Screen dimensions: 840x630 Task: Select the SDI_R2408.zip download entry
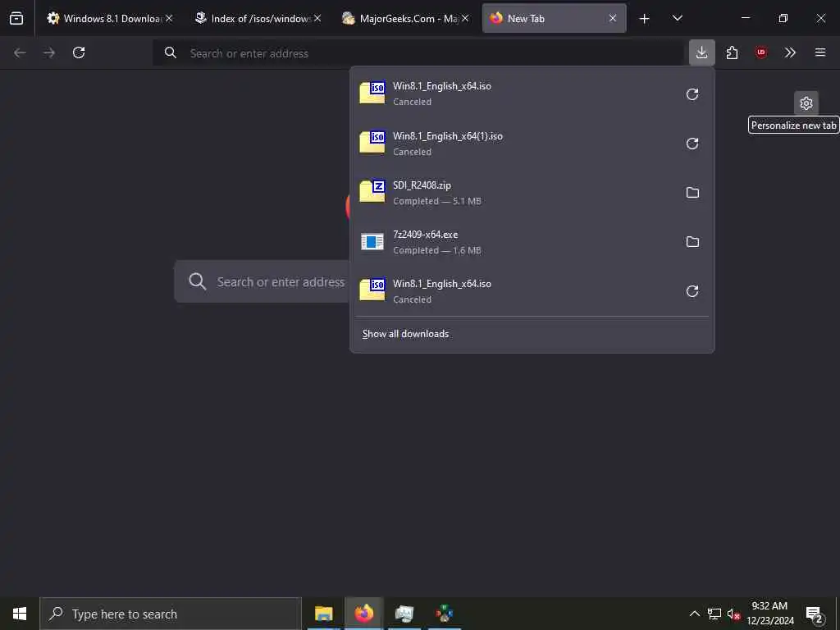[x=514, y=193]
